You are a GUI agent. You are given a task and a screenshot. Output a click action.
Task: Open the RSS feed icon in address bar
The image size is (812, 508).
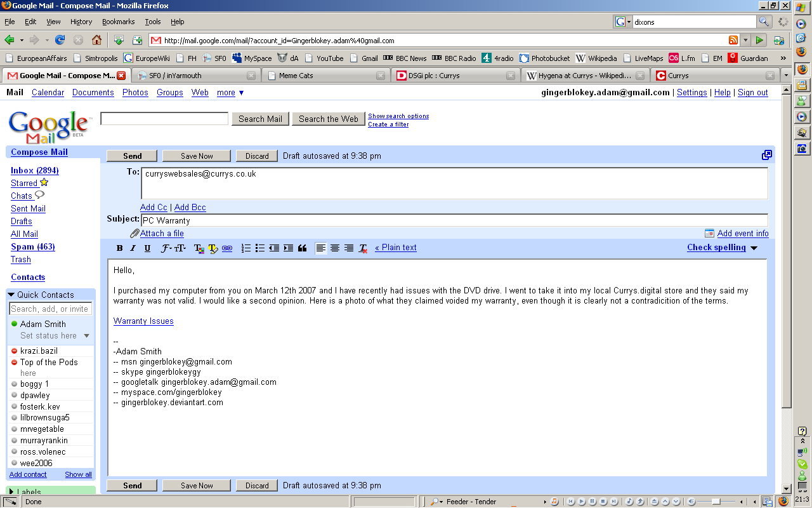pos(733,40)
